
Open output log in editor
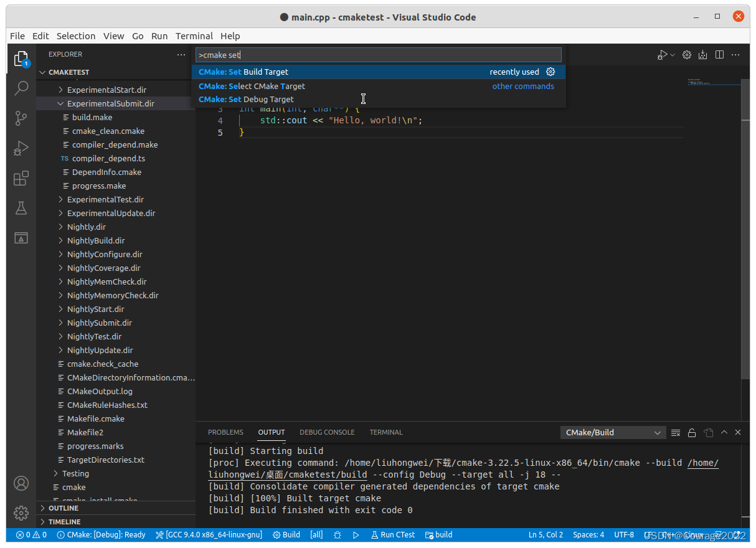click(708, 432)
